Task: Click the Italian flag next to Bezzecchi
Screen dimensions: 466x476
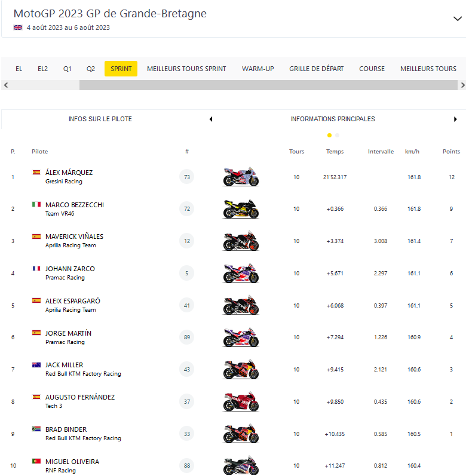Action: tap(36, 204)
